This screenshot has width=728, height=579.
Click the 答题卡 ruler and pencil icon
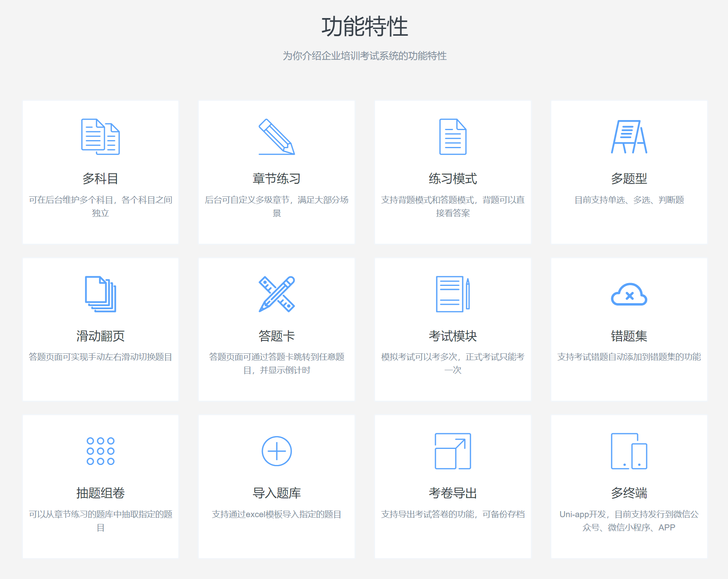pos(277,294)
